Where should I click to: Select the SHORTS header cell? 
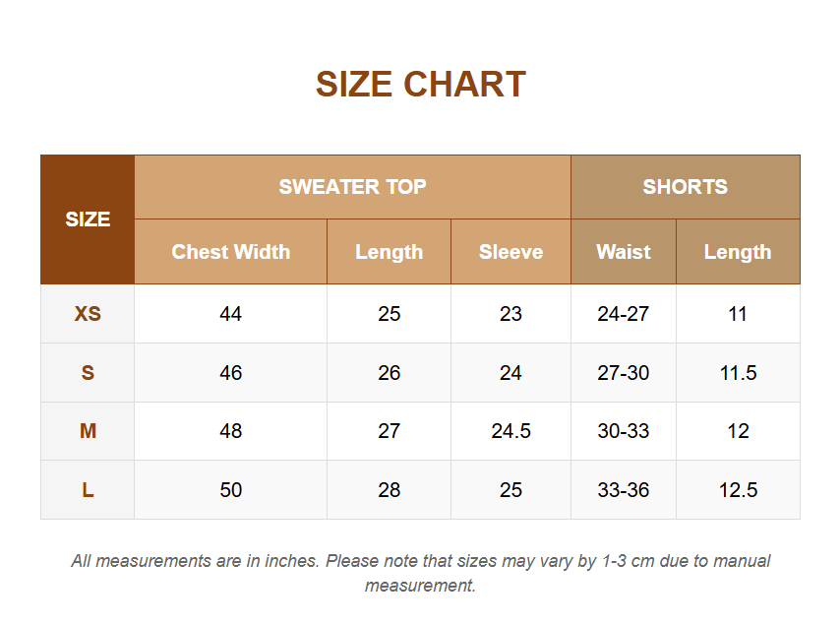click(686, 187)
